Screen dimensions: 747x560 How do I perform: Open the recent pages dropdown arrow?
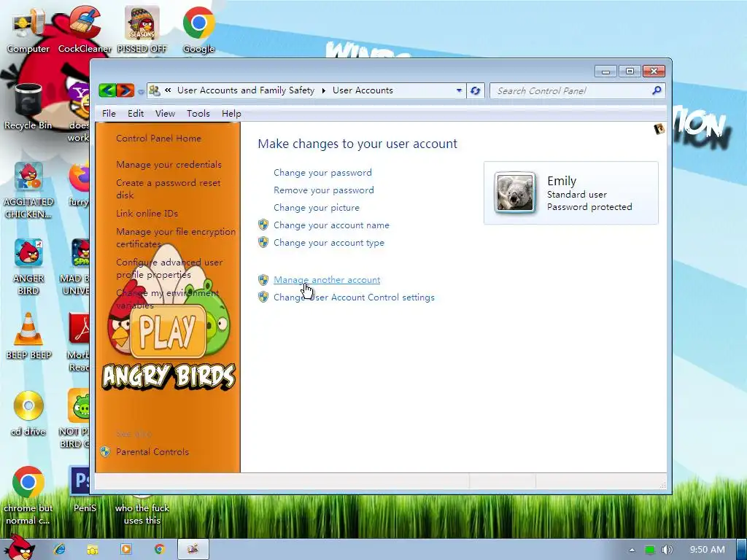tap(141, 91)
